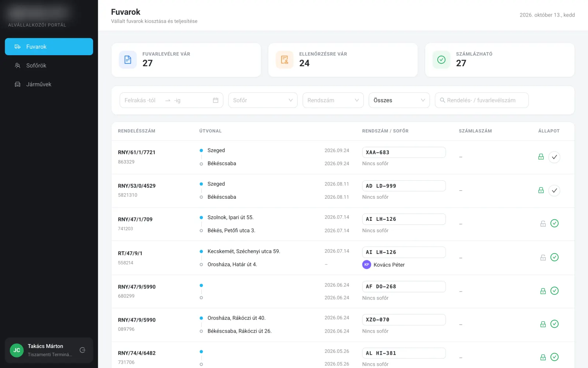588x368 pixels.
Task: Click the Számlázható summary card
Action: click(500, 60)
